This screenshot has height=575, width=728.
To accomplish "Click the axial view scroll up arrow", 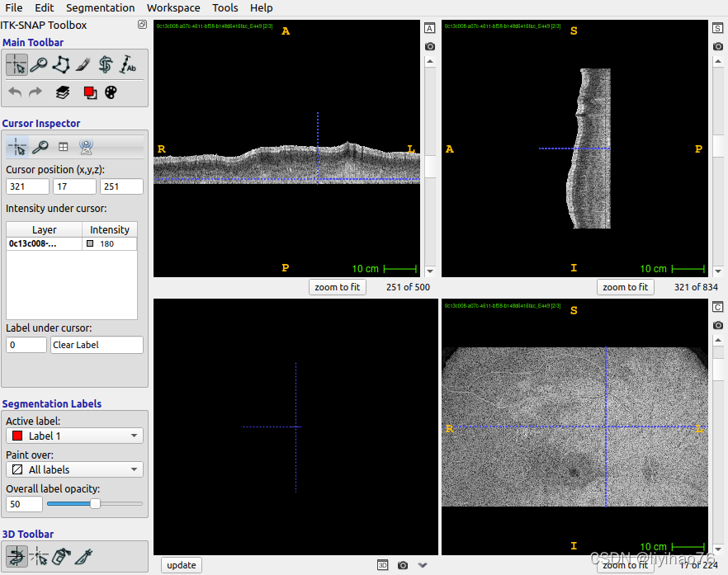I will 430,61.
